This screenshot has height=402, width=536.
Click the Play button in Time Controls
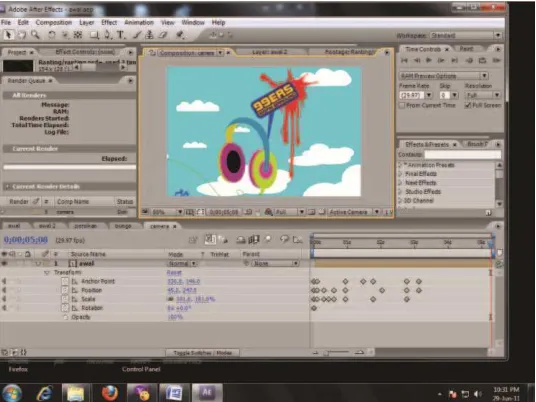pyautogui.click(x=428, y=61)
